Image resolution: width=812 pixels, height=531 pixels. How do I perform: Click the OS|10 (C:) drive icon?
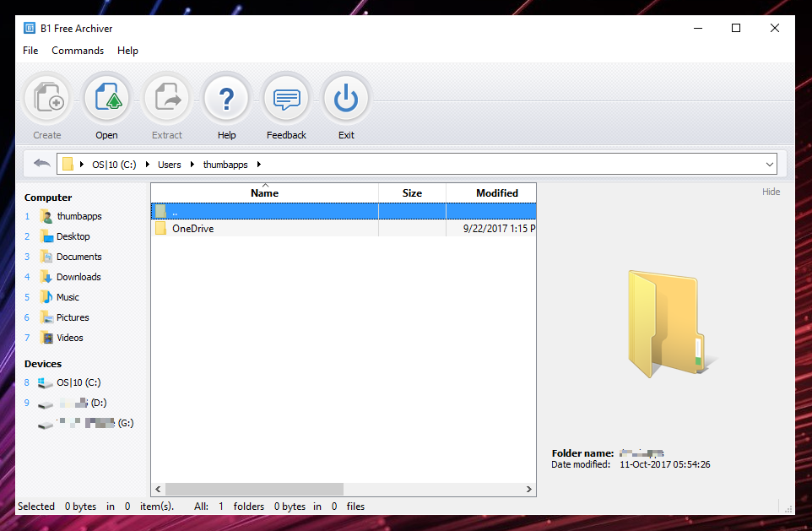click(45, 382)
